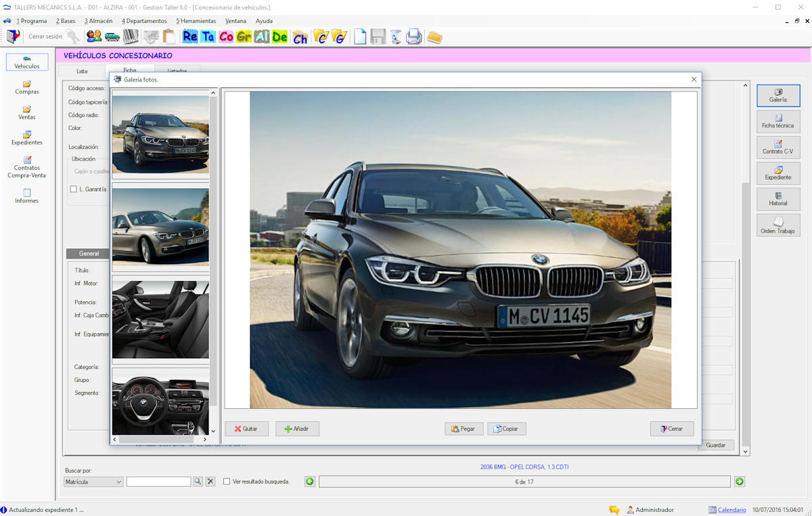Click the chat bubbles icon in status bar
Viewport: 812px width, 516px height.
click(x=614, y=510)
